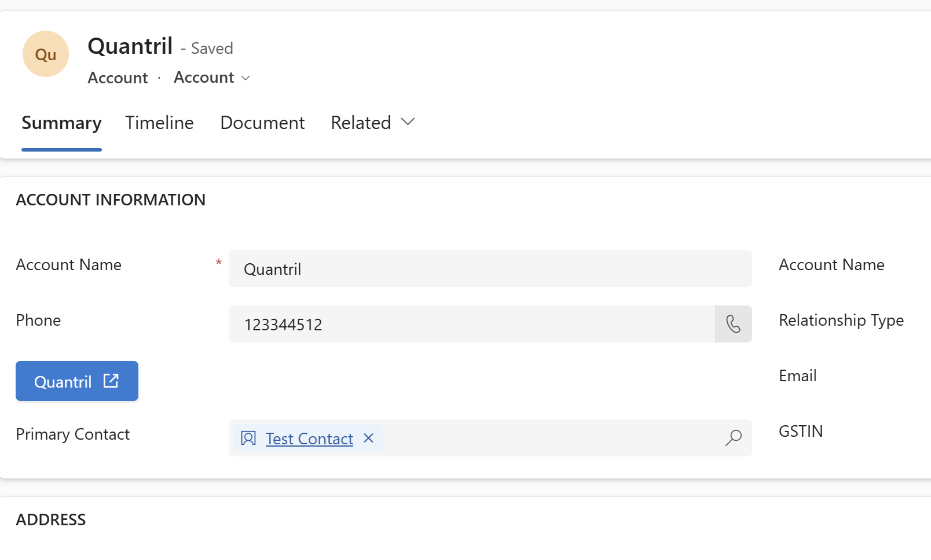
Task: Click the Email field label
Action: pos(797,375)
